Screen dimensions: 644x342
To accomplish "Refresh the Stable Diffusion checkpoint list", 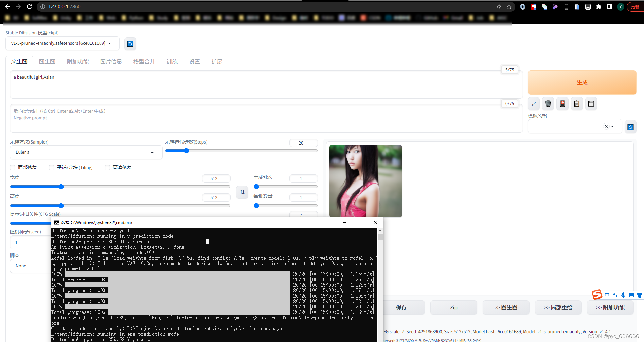I will point(130,43).
